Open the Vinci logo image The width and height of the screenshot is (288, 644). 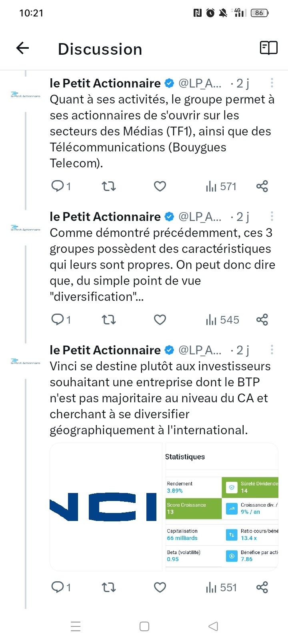click(x=106, y=507)
